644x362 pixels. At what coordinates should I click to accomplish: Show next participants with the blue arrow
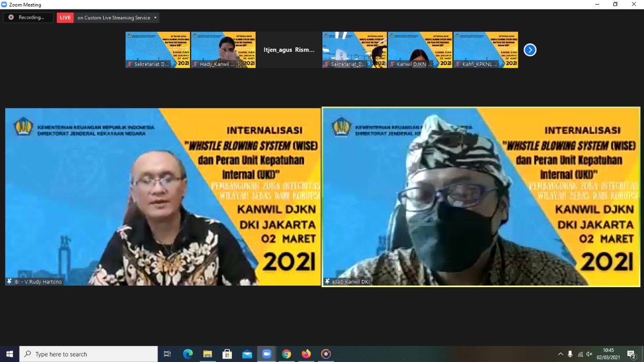[x=530, y=50]
